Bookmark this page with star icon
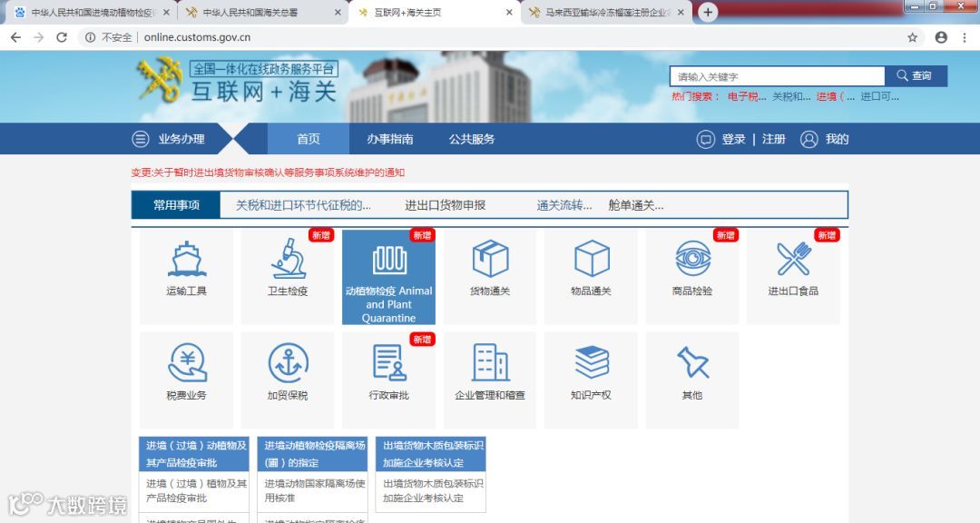The width and height of the screenshot is (980, 523). coord(913,37)
